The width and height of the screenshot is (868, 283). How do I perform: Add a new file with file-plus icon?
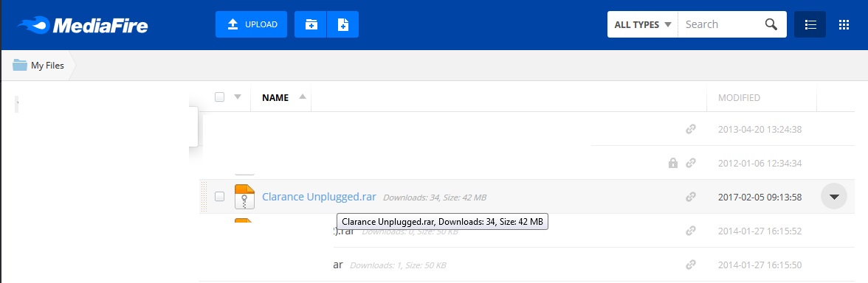[x=343, y=24]
